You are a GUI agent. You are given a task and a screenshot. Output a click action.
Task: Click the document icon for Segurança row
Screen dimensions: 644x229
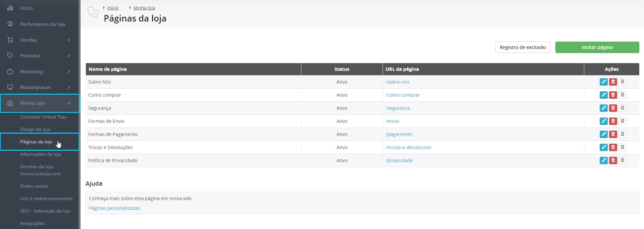click(x=622, y=108)
